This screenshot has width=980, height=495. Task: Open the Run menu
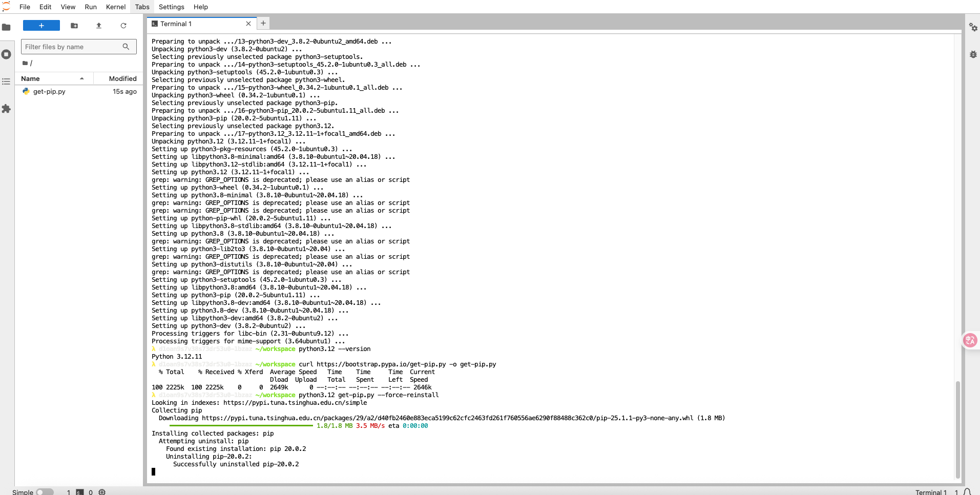pyautogui.click(x=91, y=7)
